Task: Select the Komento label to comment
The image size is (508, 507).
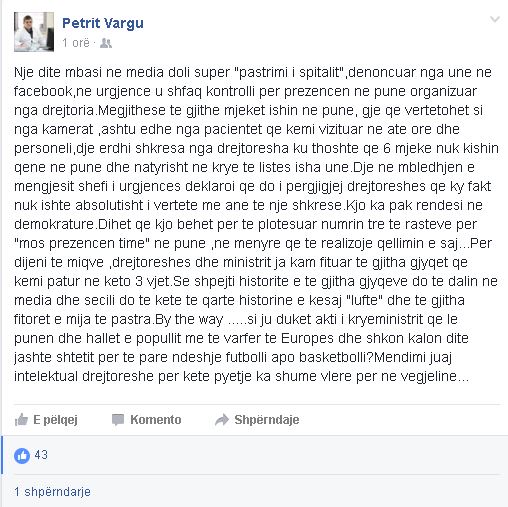Action: [x=156, y=420]
